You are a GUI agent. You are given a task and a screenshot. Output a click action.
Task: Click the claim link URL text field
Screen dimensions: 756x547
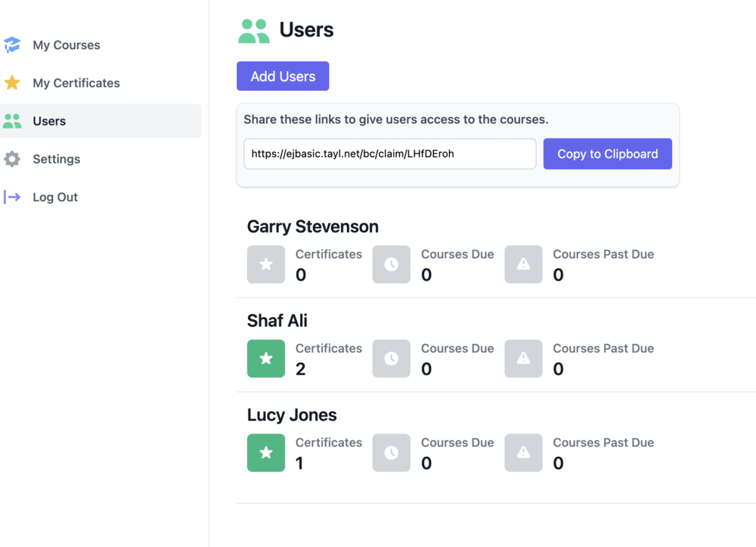coord(389,154)
